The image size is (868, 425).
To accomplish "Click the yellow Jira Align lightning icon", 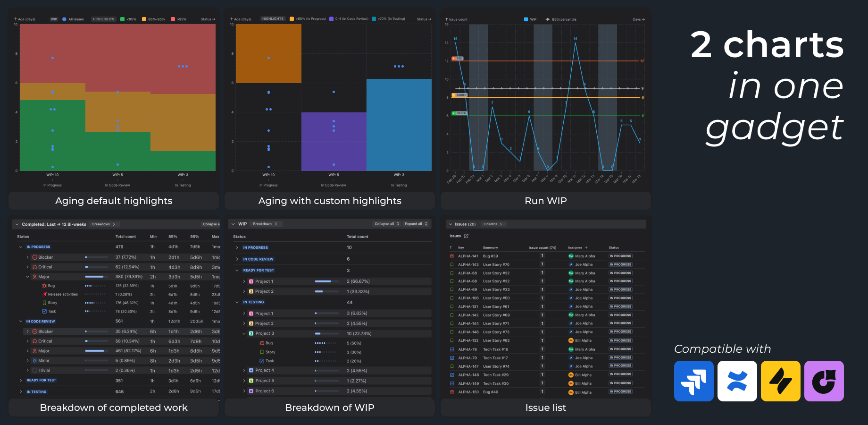I will coord(780,381).
